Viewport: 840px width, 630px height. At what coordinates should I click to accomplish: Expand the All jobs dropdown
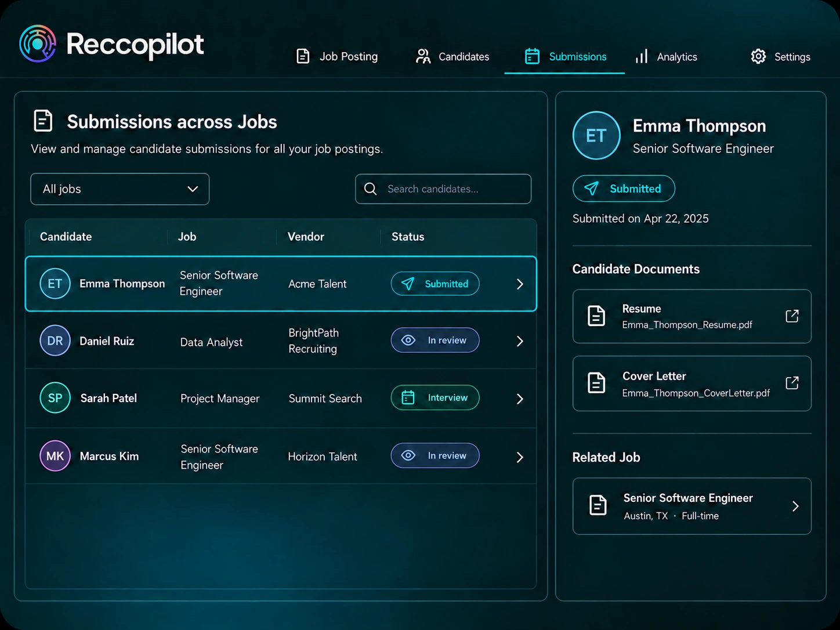coord(120,189)
